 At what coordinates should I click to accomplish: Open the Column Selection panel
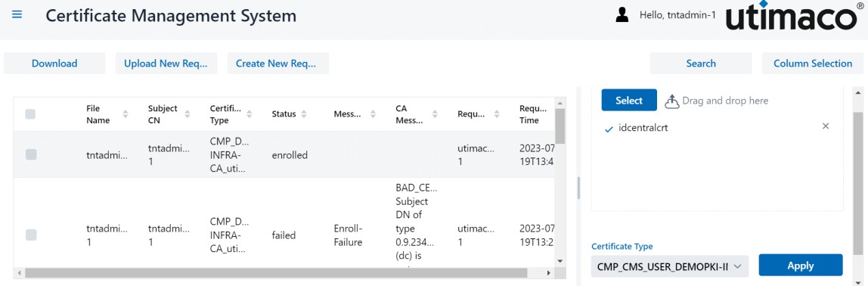pos(813,64)
